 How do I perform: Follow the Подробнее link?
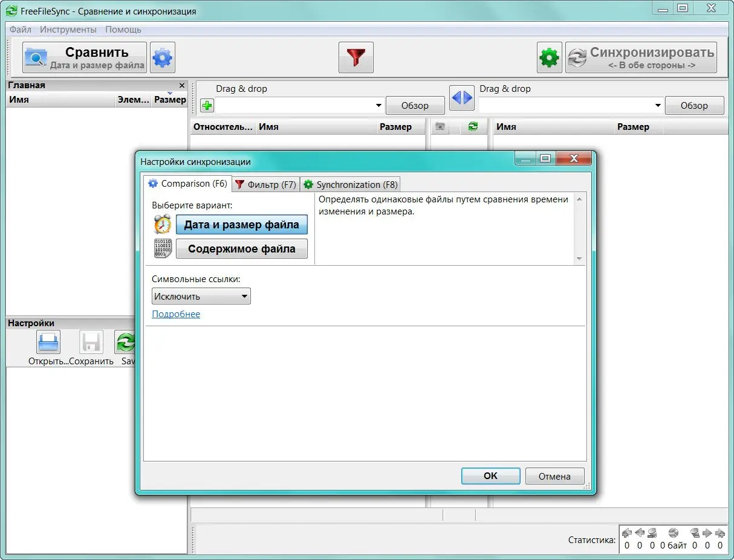(176, 314)
